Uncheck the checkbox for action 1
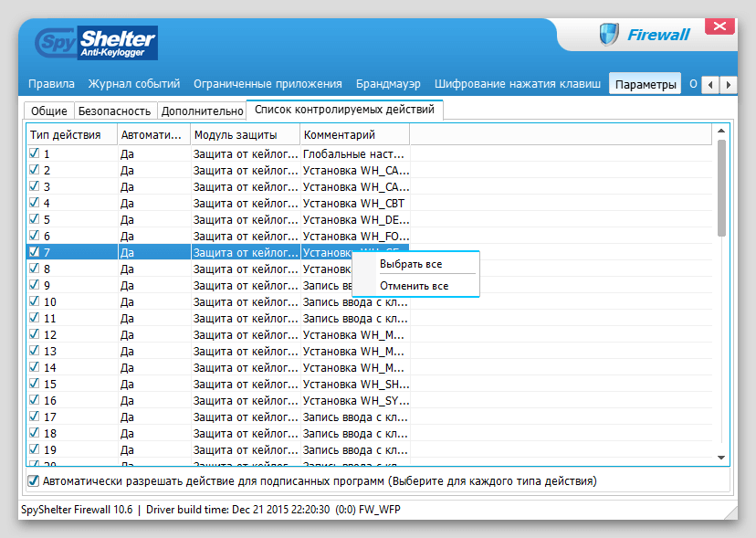Viewport: 756px width, 538px height. (x=34, y=153)
